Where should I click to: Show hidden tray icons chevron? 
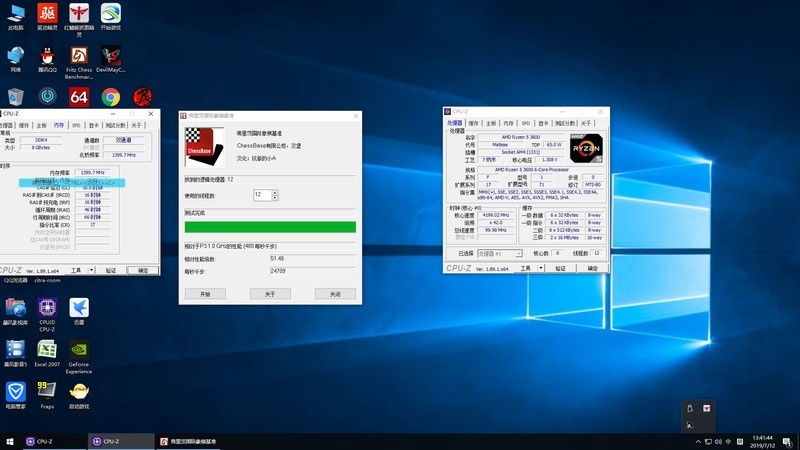tap(698, 442)
